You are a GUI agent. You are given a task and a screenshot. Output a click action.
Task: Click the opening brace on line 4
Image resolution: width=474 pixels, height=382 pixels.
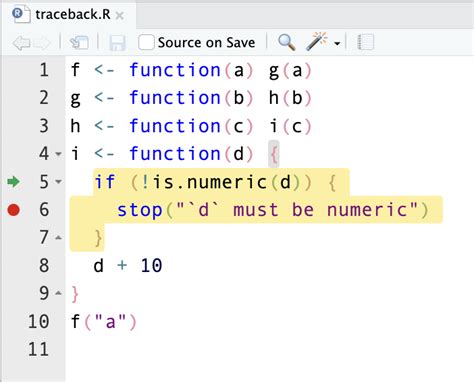274,154
